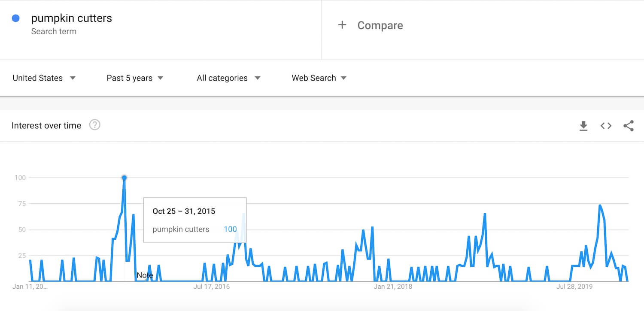Screen dimensions: 644x311
Task: Click the plus icon beside Compare
Action: point(342,25)
